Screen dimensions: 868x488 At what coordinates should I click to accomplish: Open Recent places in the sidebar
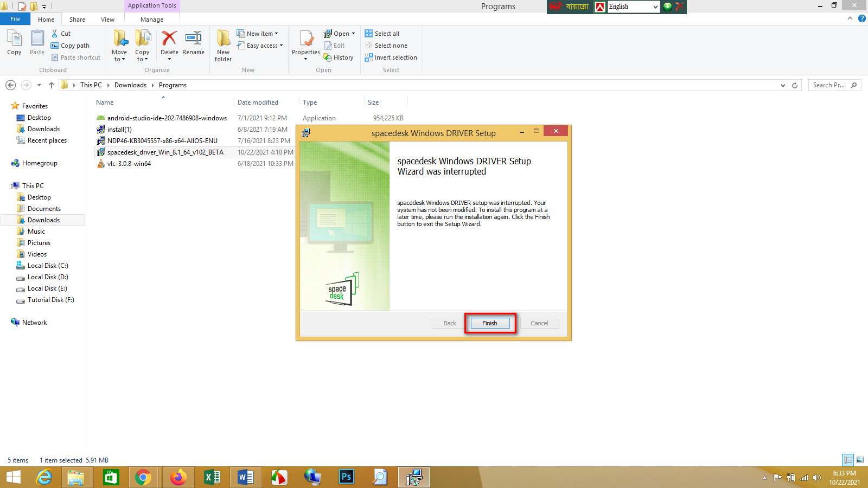(x=47, y=140)
